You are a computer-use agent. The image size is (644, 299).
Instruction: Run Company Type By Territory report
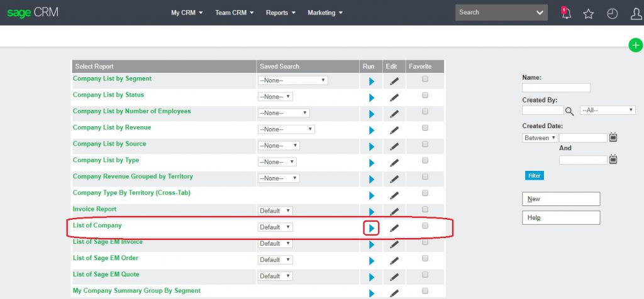pos(371,195)
